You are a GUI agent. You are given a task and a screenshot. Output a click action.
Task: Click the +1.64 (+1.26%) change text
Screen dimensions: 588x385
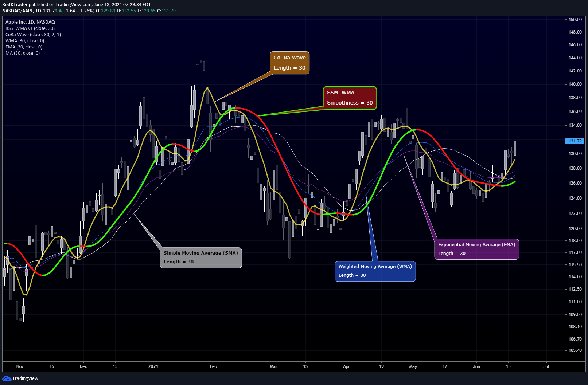tap(79, 11)
